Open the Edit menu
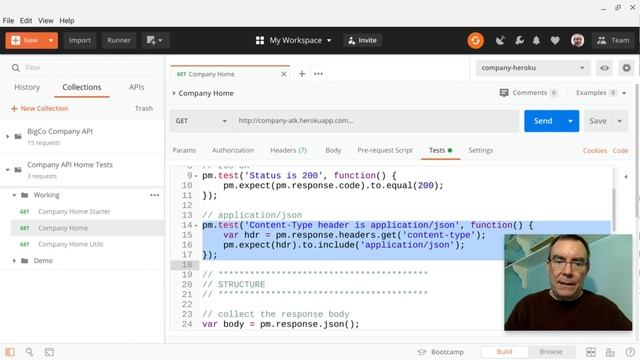This screenshot has width=640, height=360. [26, 20]
